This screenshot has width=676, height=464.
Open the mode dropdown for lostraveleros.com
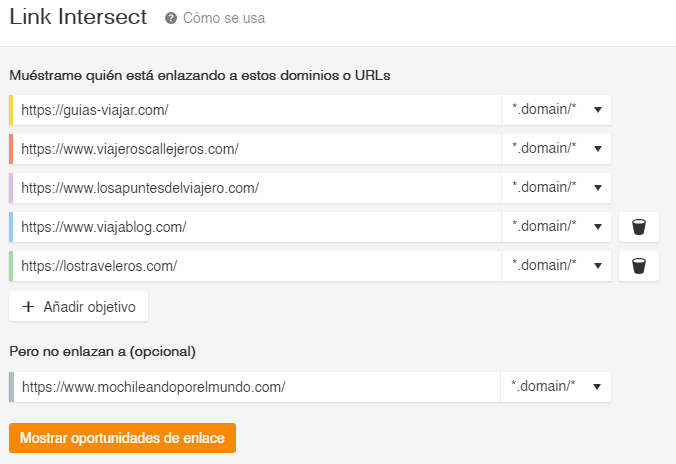556,266
